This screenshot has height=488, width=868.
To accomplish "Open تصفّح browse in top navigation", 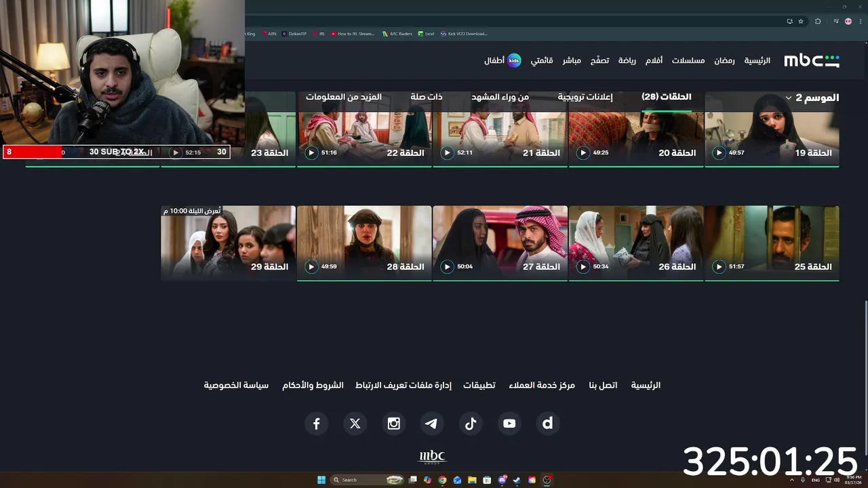I will coord(599,60).
